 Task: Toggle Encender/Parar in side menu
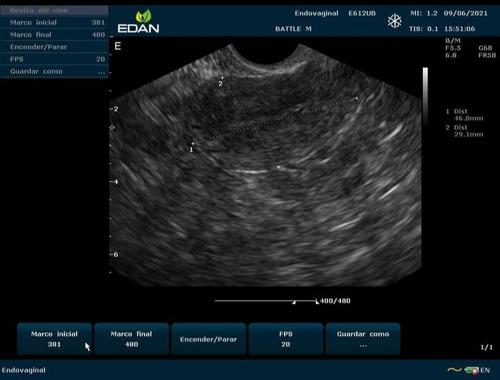[x=54, y=47]
